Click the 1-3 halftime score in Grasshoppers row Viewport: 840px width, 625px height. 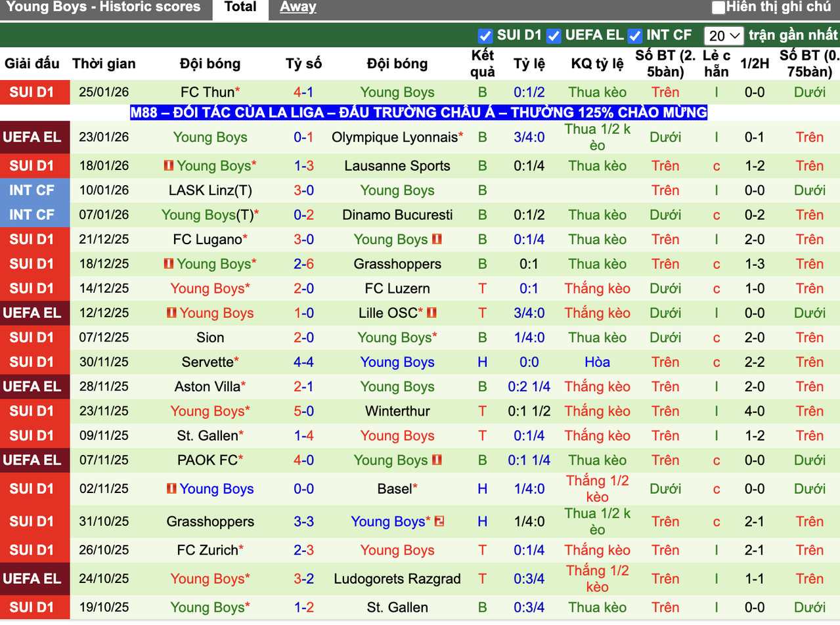[754, 264]
